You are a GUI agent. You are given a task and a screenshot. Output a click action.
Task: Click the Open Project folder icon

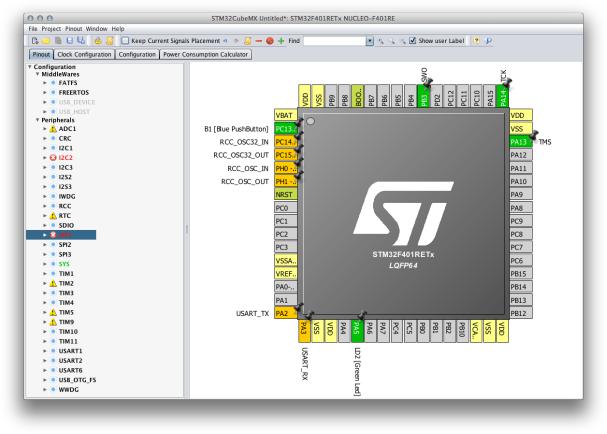click(x=46, y=41)
